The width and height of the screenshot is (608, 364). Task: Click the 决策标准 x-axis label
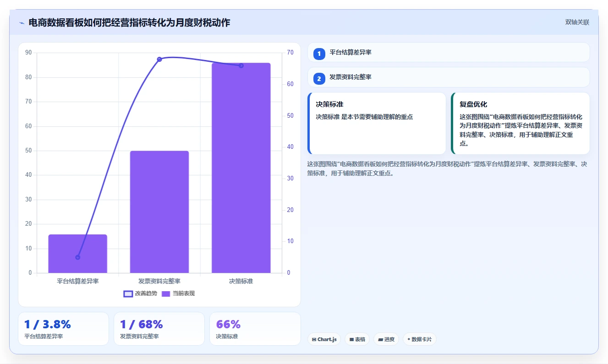[x=241, y=281]
